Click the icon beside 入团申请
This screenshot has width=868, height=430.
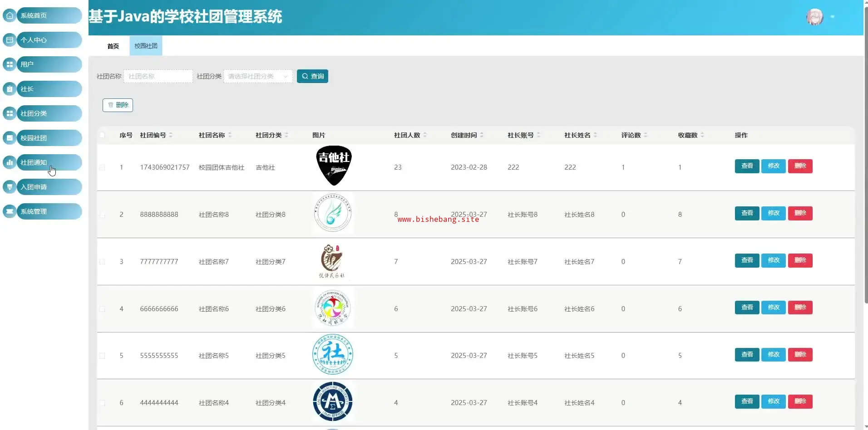coord(10,187)
